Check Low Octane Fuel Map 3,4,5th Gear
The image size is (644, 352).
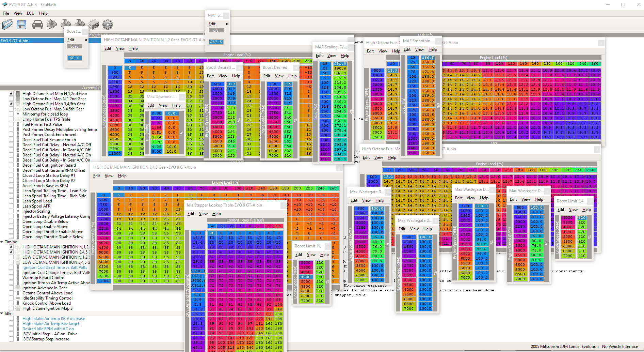[x=11, y=109]
